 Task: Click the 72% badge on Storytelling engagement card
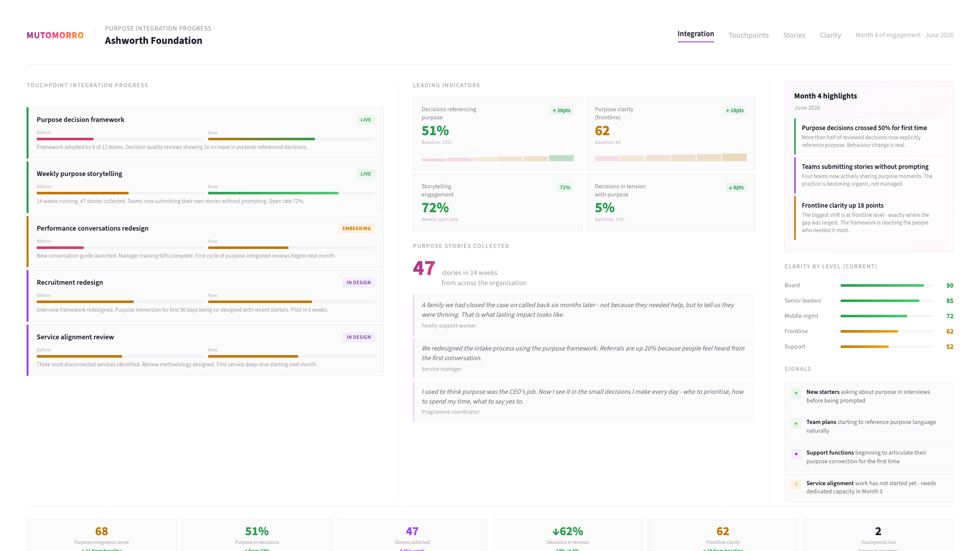coord(565,188)
